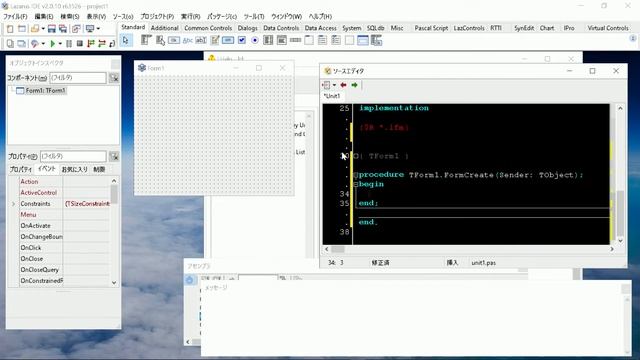Click the View Forms icon
This screenshot has width=640, height=360.
tap(22, 43)
